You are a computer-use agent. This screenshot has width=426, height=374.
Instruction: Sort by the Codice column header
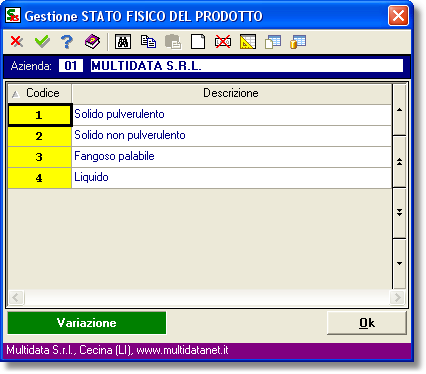39,93
